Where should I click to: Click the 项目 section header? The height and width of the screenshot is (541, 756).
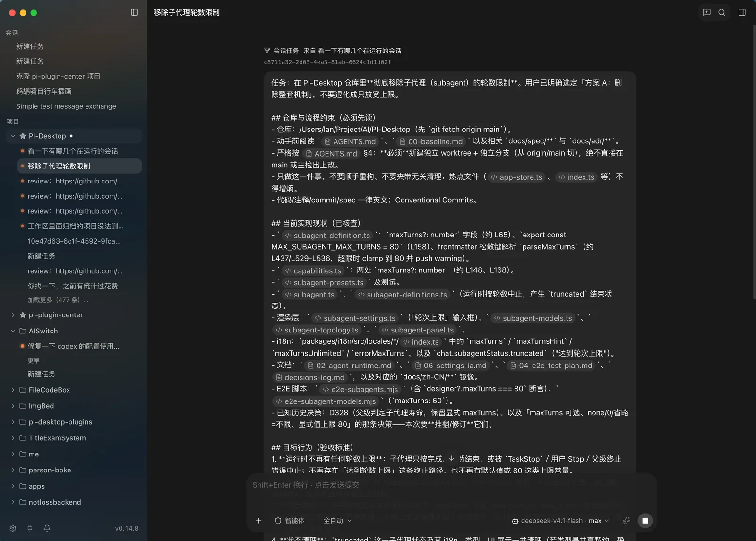coord(13,122)
